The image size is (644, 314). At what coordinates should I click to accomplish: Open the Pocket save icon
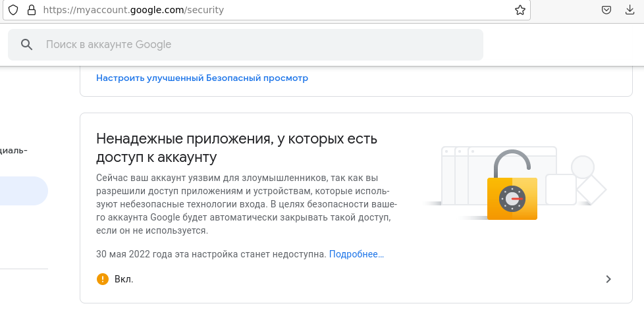(606, 10)
